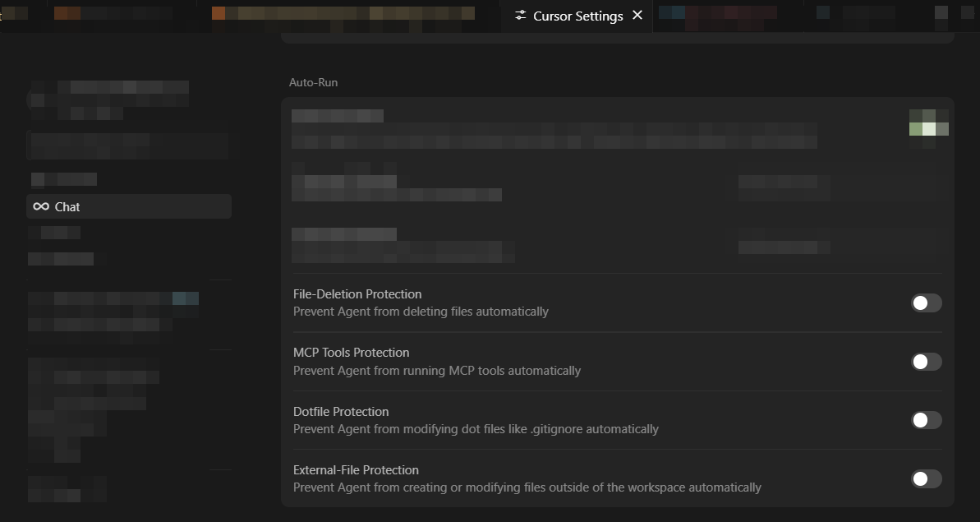Click "outside of the workspace" description text
This screenshot has height=522, width=980.
(x=527, y=487)
